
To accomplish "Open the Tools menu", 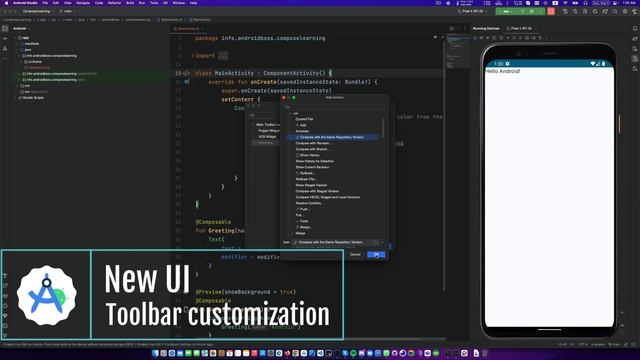I will tap(154, 3).
